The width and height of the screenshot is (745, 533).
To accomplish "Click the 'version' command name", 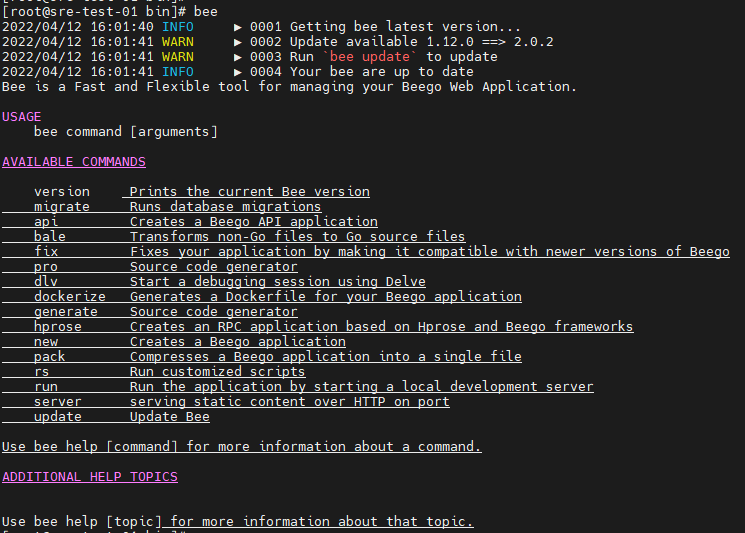I will (62, 191).
